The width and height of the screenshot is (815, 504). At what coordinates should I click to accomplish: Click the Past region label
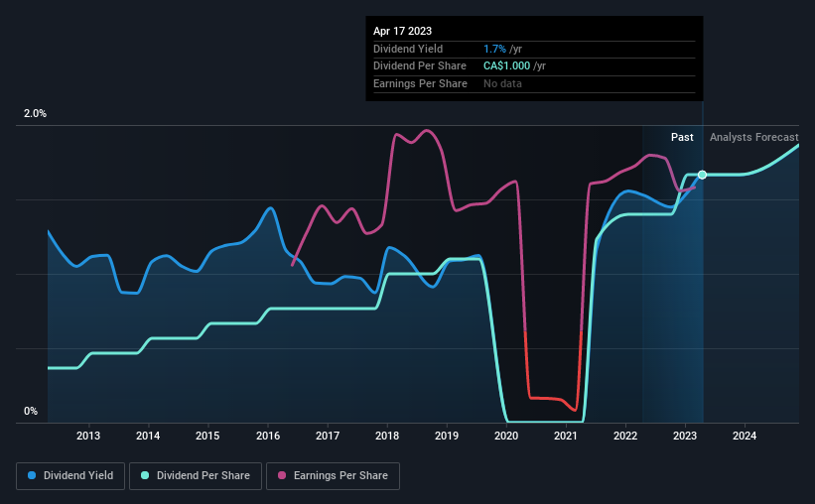682,137
